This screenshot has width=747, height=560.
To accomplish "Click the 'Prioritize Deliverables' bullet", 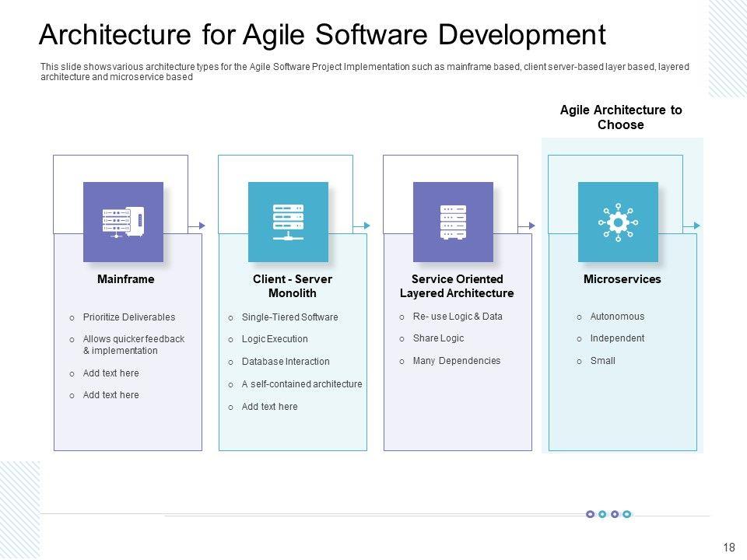I will 129,317.
